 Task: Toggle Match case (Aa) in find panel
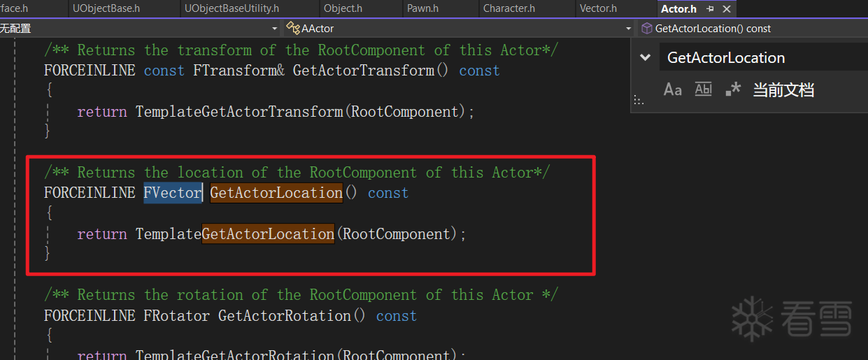tap(672, 89)
